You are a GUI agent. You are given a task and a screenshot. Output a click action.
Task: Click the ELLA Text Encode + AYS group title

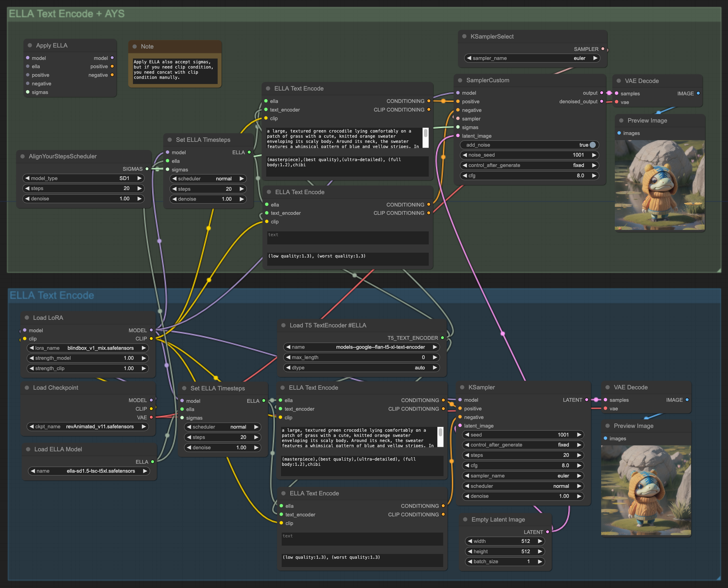tap(67, 14)
